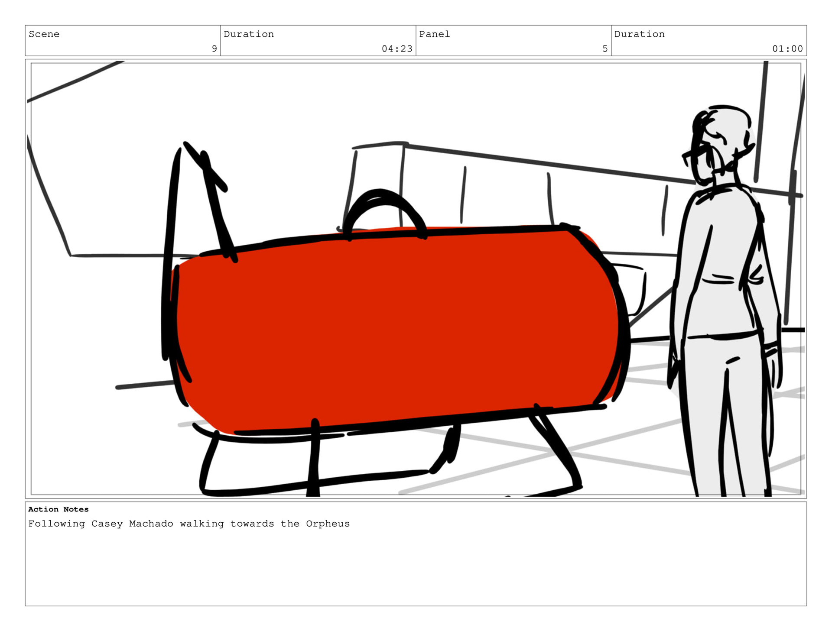
Task: Click the Action Notes heading
Action: pos(58,509)
